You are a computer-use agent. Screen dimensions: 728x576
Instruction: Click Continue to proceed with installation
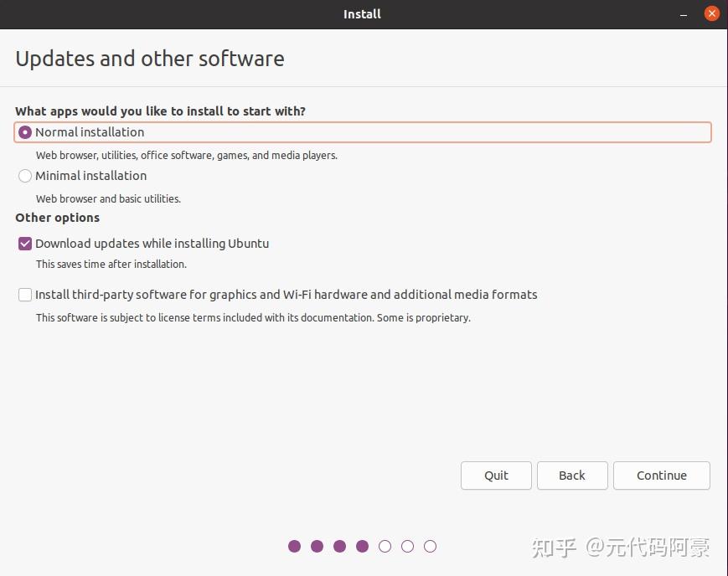click(661, 475)
